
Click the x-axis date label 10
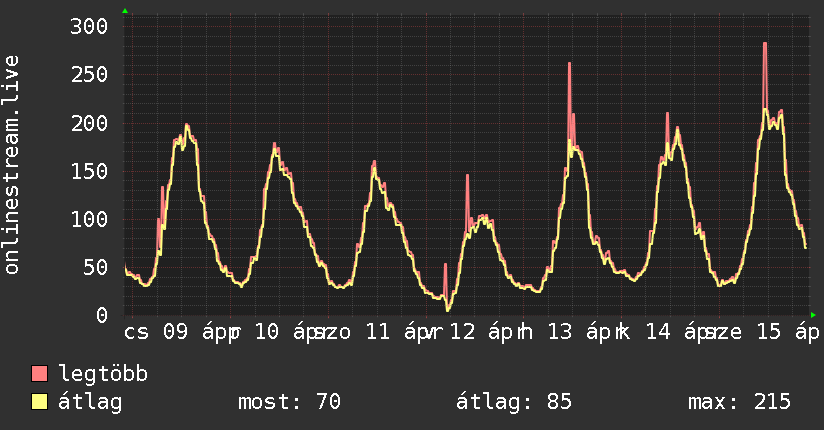(x=267, y=332)
